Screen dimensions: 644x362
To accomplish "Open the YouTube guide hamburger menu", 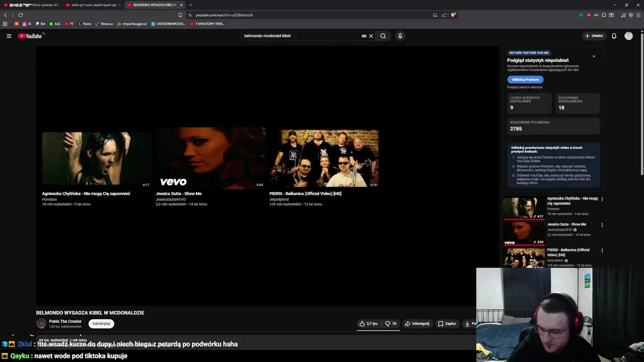I will pos(9,36).
